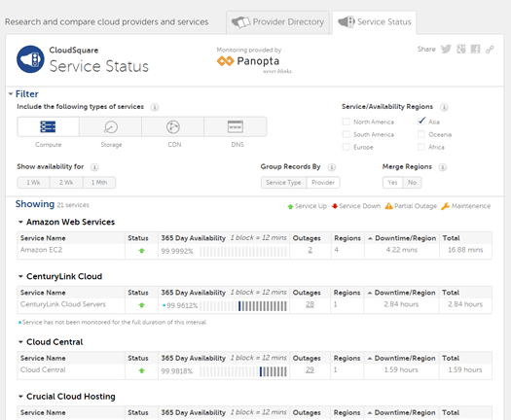Show availability for 1 Mth
The width and height of the screenshot is (511, 420).
99,183
